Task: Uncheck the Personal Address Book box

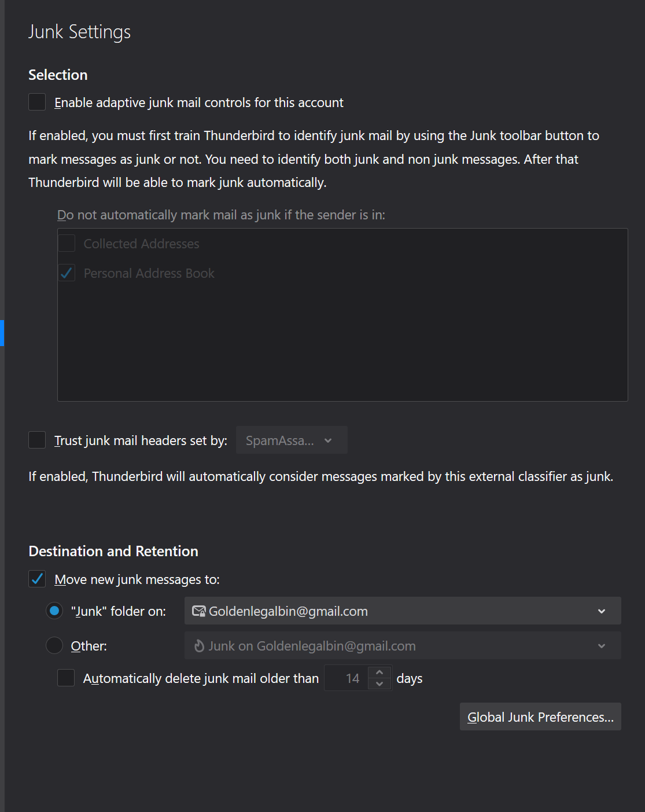Action: pyautogui.click(x=67, y=273)
